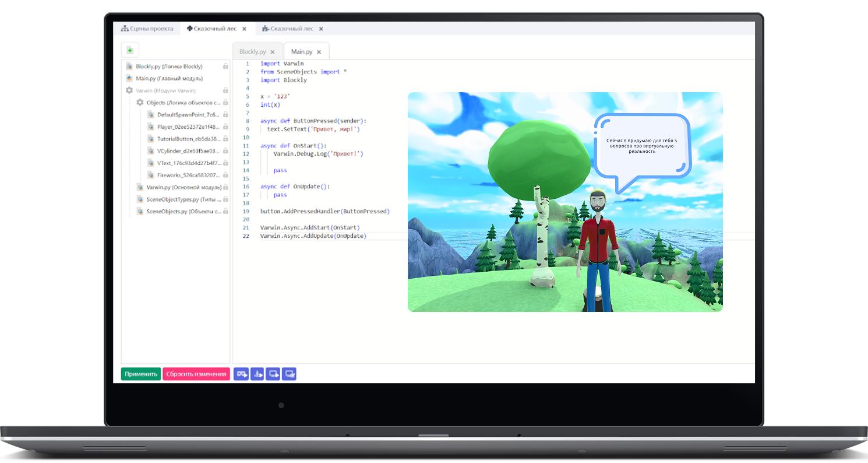The height and width of the screenshot is (463, 868).
Task: Click lock icon on VCylinder row
Action: [225, 151]
